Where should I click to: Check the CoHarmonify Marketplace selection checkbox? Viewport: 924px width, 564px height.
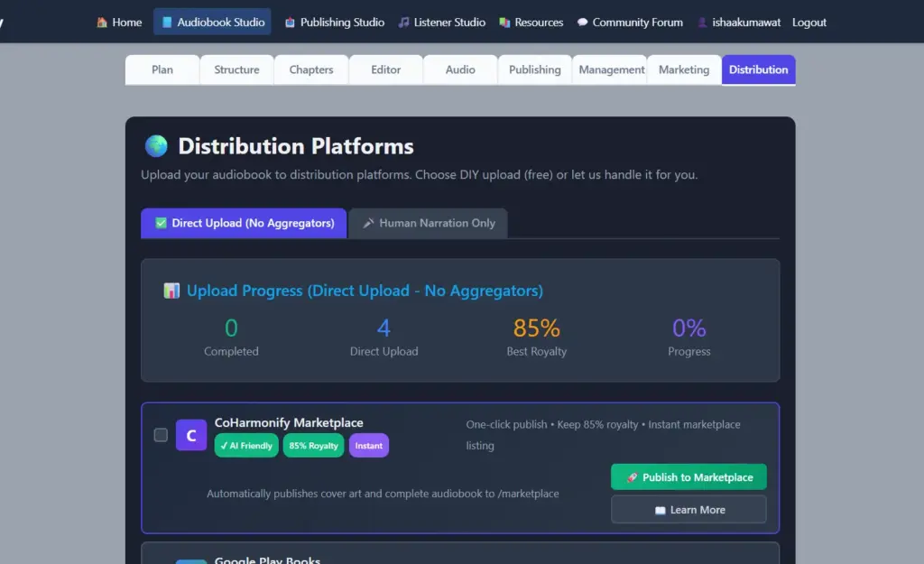pyautogui.click(x=161, y=434)
